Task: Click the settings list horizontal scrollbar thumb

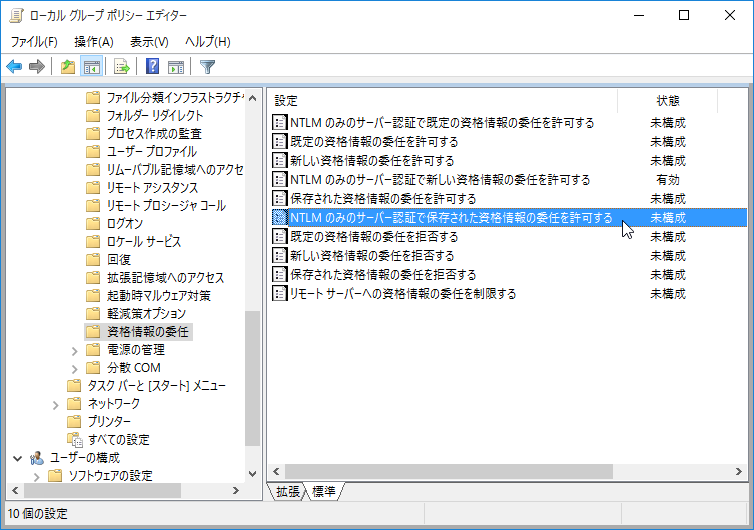Action: (x=449, y=471)
